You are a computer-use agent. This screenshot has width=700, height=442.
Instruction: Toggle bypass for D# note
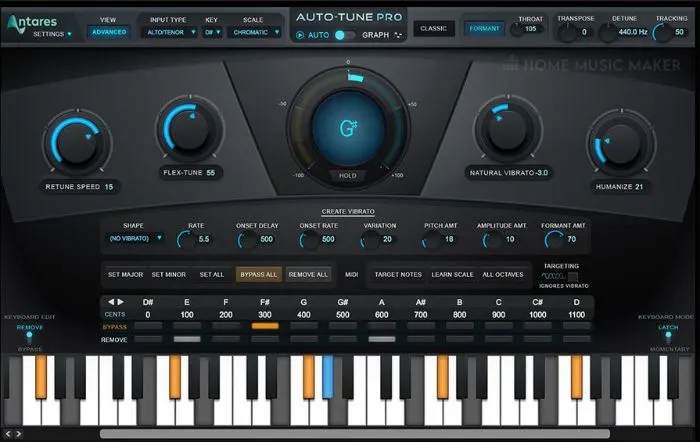tap(148, 326)
